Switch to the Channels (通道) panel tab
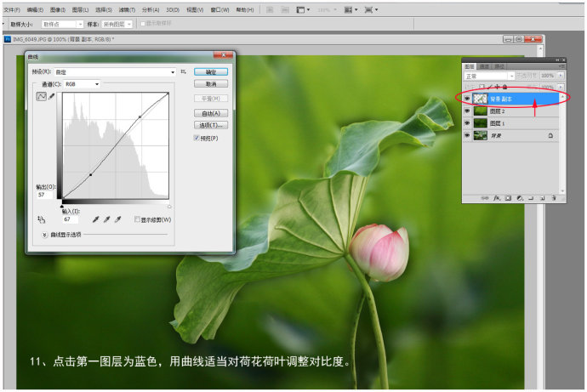This screenshot has height=392, width=587. click(x=484, y=65)
